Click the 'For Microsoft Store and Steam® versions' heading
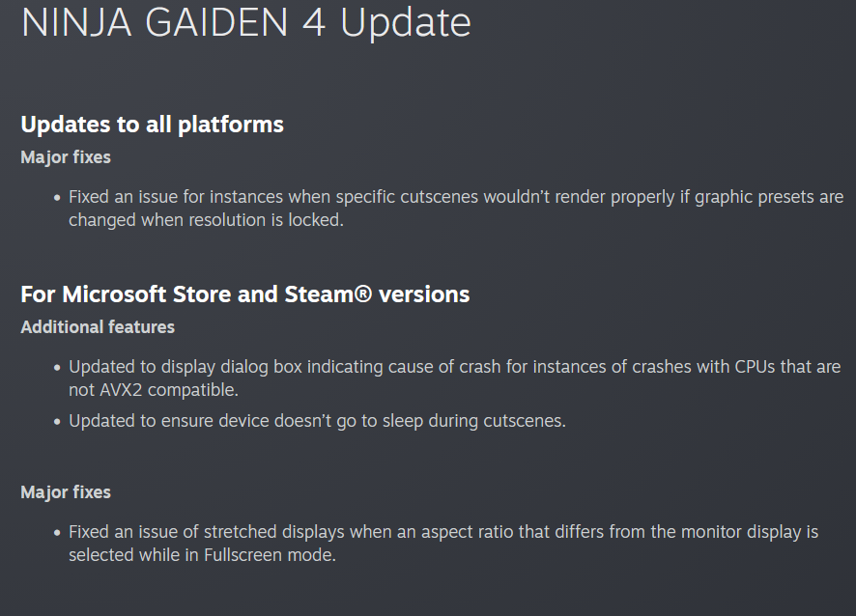Screen dimensions: 856x616 tap(244, 294)
